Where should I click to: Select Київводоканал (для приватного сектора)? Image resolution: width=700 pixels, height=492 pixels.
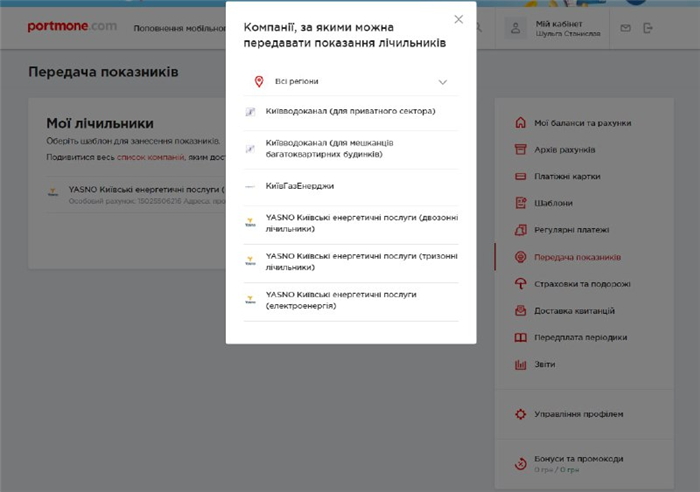351,112
